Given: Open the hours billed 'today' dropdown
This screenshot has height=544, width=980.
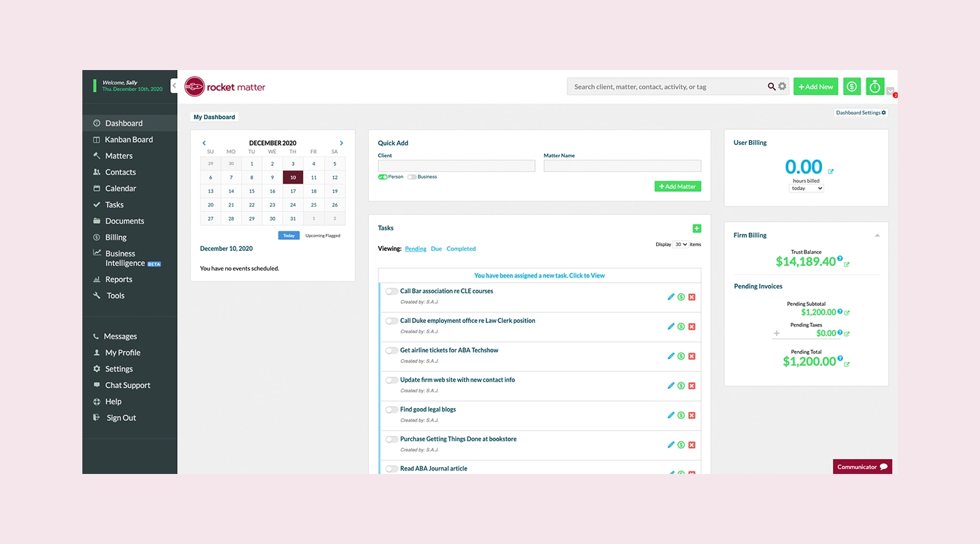Looking at the screenshot, I should coord(806,188).
